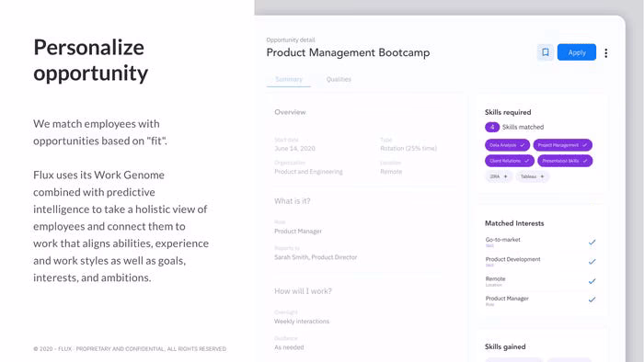Add the Tableau skill with plus icon
This screenshot has width=644, height=362.
click(533, 176)
